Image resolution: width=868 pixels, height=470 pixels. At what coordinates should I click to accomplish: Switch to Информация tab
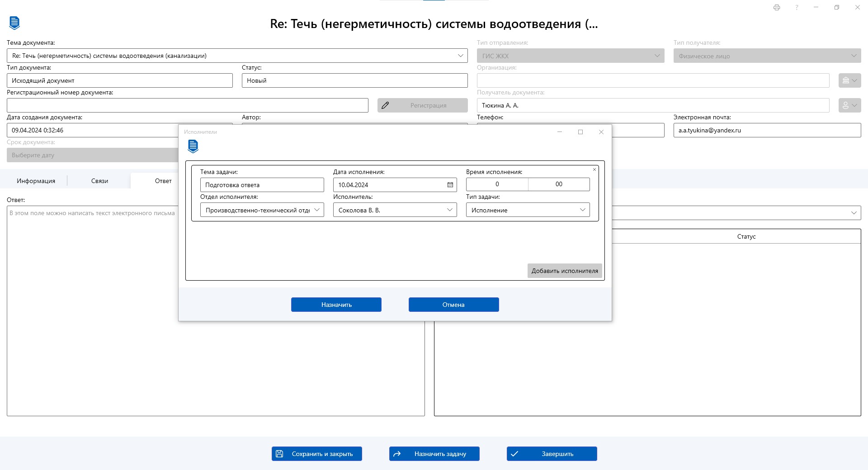36,181
